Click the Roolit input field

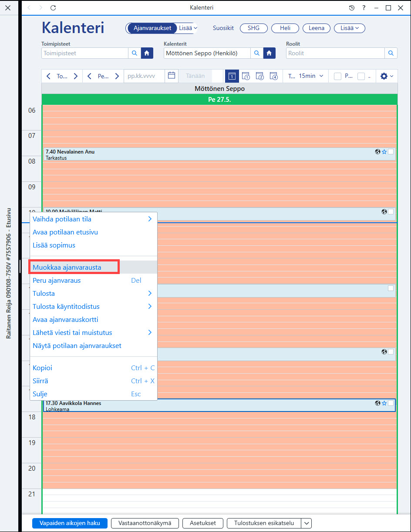click(336, 53)
